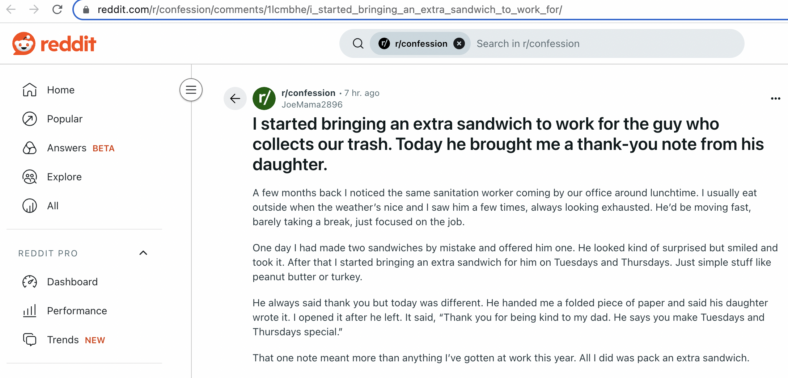This screenshot has height=378, width=788.
Task: Open Performance stats
Action: coord(77,311)
